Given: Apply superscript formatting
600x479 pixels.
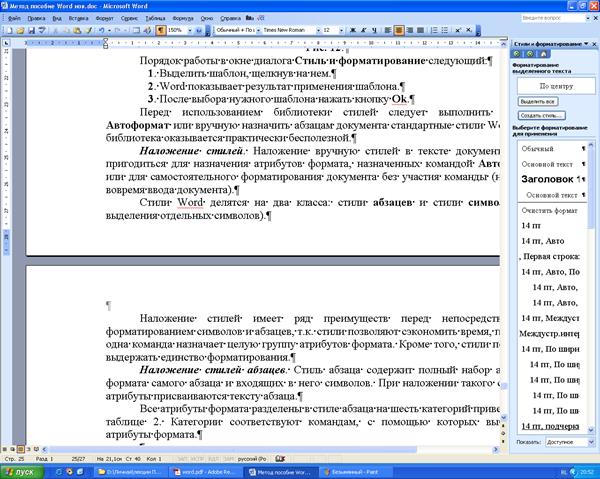Looking at the screenshot, I should 458,30.
